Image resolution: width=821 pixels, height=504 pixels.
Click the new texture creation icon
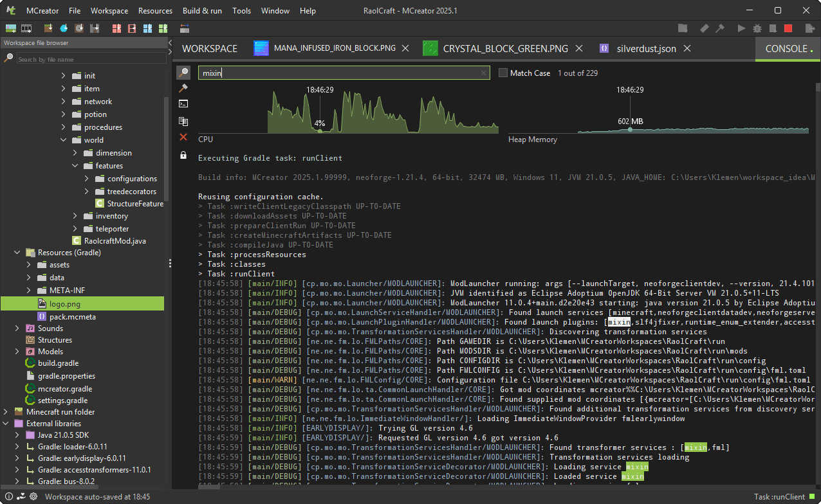[x=11, y=28]
